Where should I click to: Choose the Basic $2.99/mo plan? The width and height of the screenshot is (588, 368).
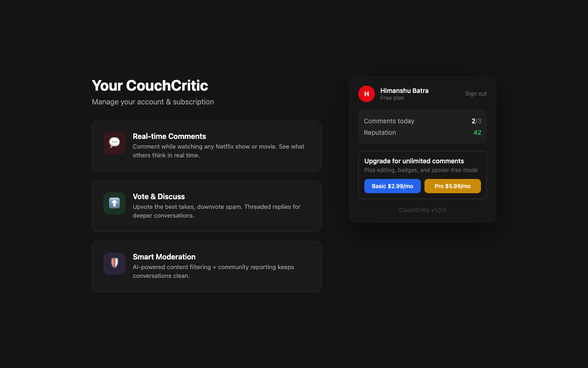coord(392,186)
